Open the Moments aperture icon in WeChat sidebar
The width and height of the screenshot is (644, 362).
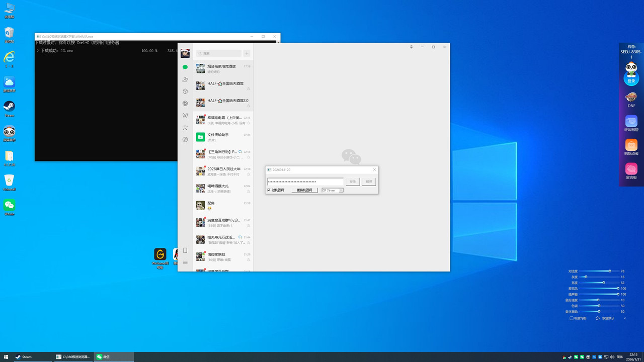185,104
